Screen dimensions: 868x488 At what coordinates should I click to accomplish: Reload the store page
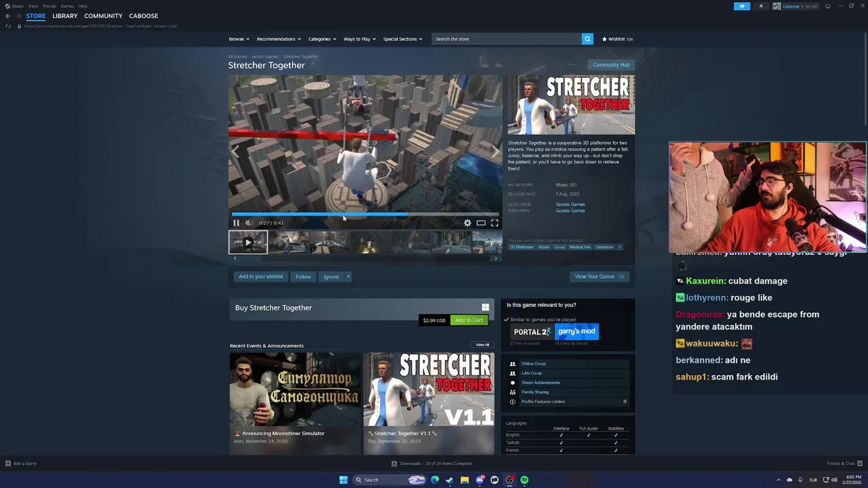pos(8,26)
